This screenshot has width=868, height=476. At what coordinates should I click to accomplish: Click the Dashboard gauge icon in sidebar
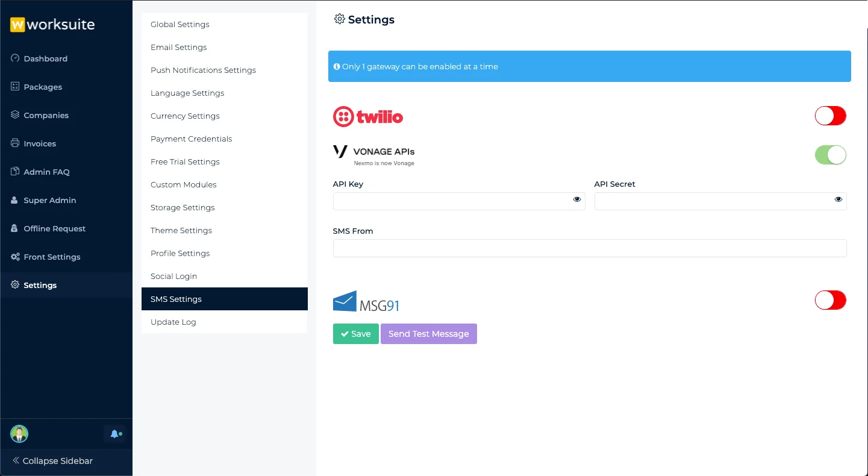click(16, 58)
